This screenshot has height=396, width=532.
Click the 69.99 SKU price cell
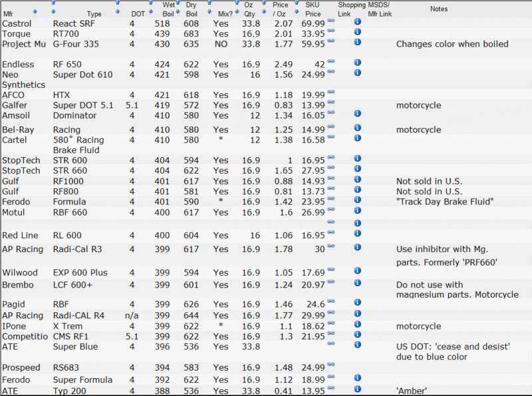pos(313,24)
